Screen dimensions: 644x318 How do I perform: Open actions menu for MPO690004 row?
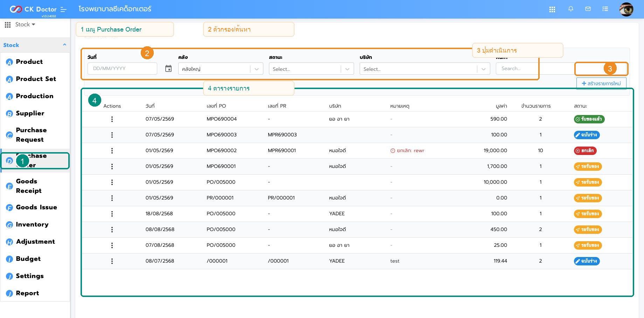pyautogui.click(x=112, y=119)
